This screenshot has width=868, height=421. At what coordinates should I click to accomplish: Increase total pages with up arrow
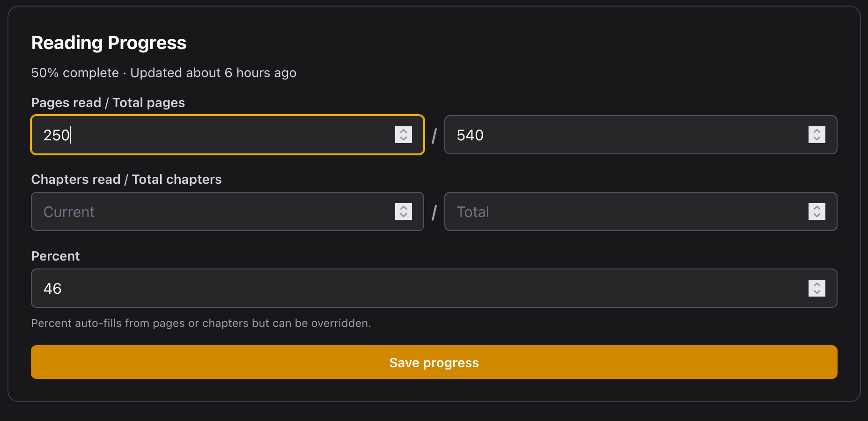817,131
